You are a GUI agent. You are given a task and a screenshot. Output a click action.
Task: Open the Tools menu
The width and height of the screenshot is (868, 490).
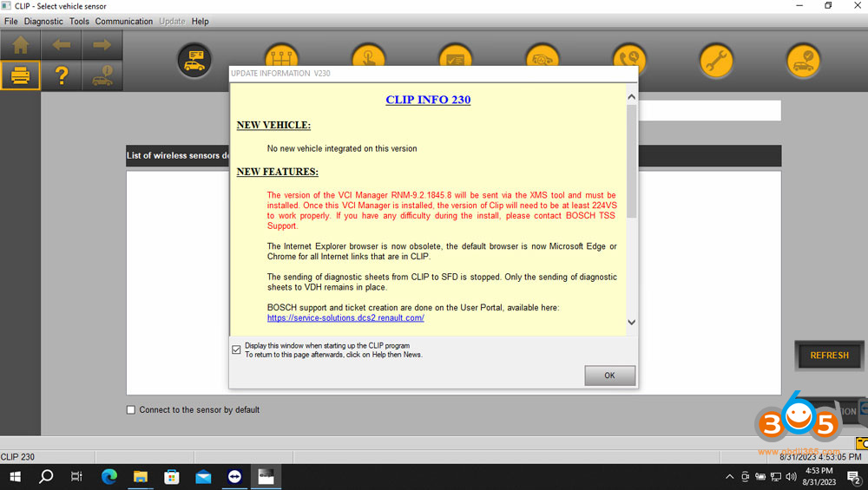(79, 22)
